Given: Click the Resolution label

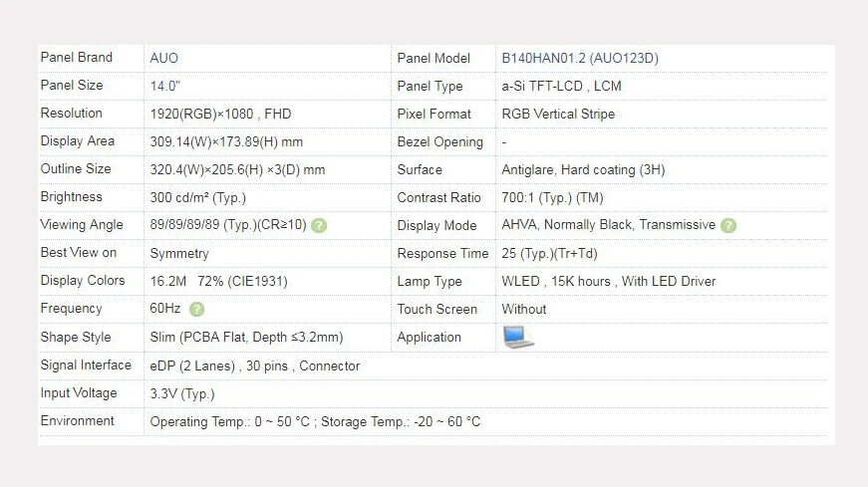Looking at the screenshot, I should (x=72, y=113).
